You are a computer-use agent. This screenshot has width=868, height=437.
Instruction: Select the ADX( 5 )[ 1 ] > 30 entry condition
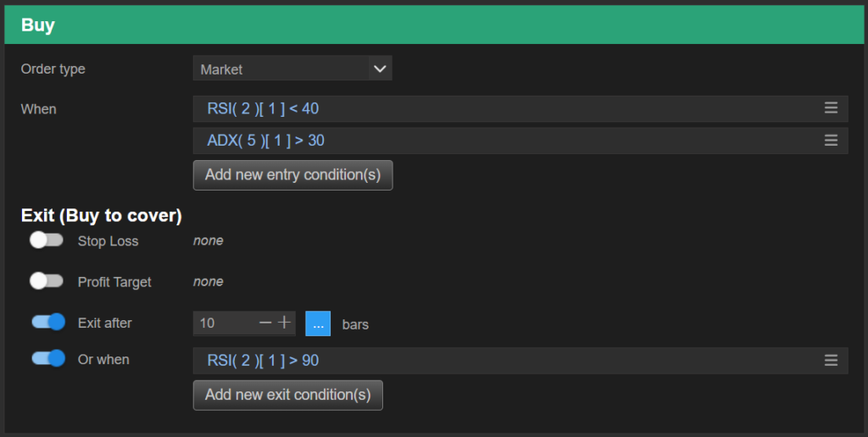[x=265, y=141]
